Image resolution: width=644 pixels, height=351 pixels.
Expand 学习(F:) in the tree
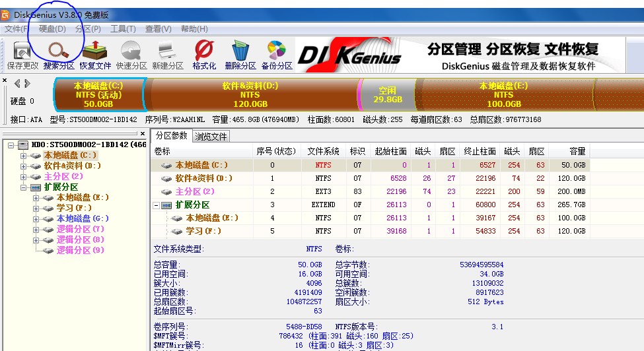click(x=36, y=208)
